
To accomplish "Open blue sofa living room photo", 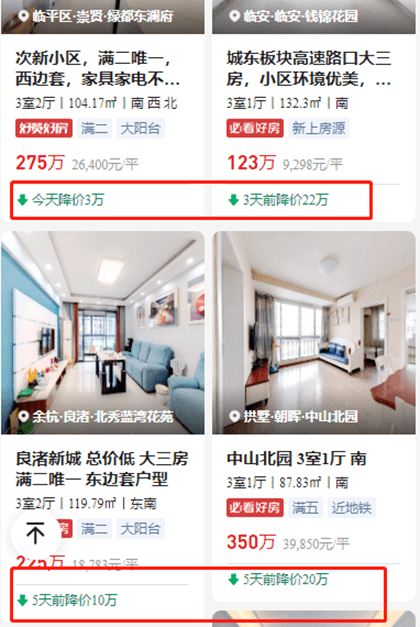I will (103, 333).
